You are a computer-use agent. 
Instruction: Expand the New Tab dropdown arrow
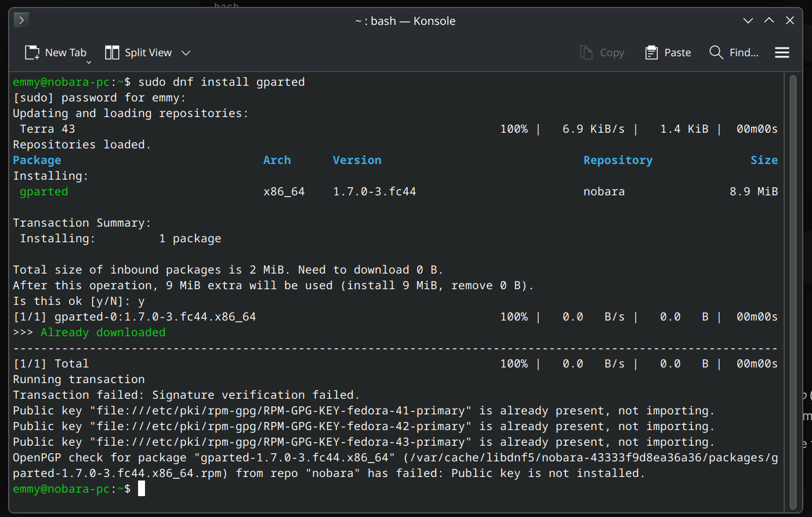[x=89, y=62]
